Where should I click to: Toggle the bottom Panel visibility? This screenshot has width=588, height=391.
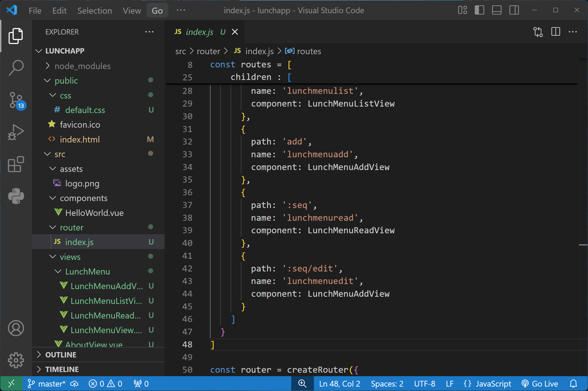pyautogui.click(x=497, y=10)
